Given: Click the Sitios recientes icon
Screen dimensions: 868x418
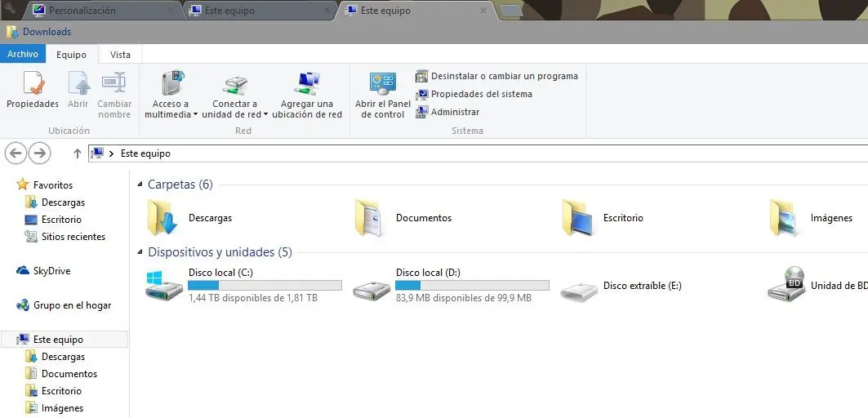Looking at the screenshot, I should pyautogui.click(x=31, y=237).
